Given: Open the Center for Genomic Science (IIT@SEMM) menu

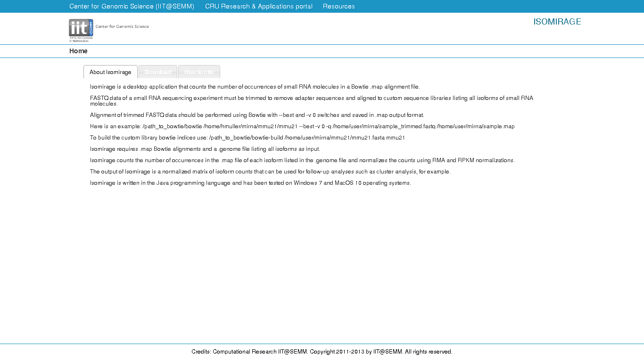Looking at the screenshot, I should [x=132, y=7].
